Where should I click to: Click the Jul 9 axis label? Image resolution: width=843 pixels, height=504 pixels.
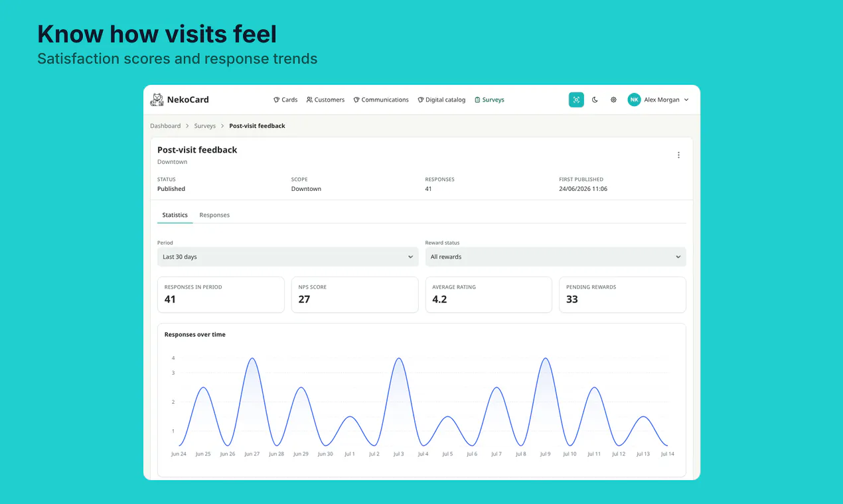[x=545, y=454]
